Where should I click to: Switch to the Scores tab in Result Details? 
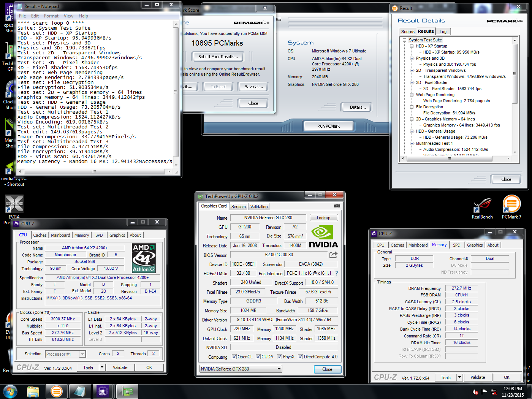pyautogui.click(x=408, y=32)
